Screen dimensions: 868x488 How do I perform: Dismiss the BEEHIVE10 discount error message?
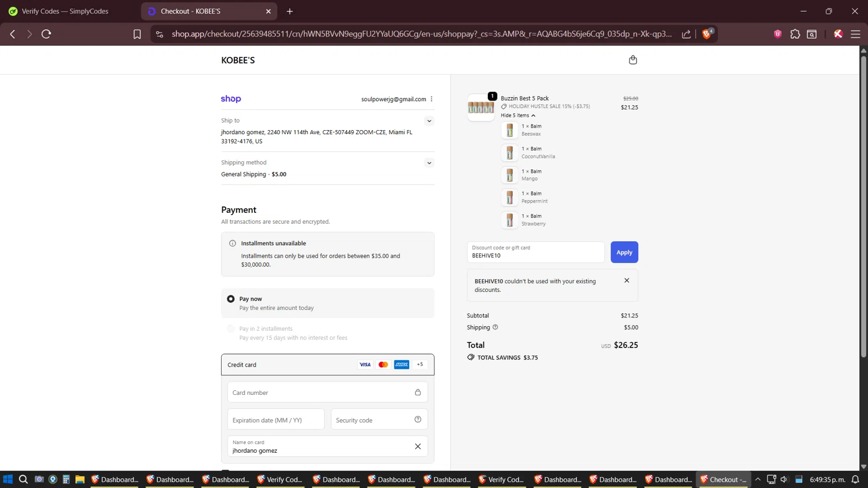627,280
